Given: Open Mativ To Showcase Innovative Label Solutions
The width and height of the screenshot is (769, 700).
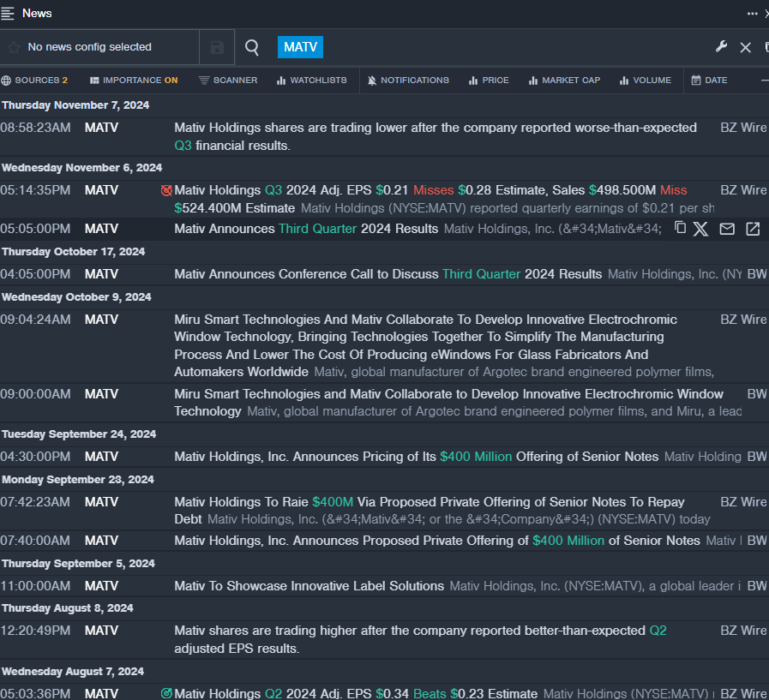Looking at the screenshot, I should click(309, 586).
